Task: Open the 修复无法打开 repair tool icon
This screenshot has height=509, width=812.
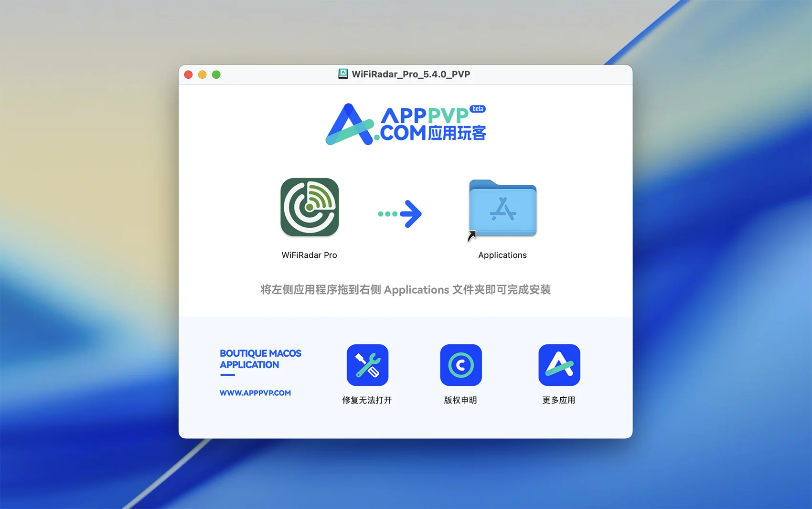Action: click(367, 365)
